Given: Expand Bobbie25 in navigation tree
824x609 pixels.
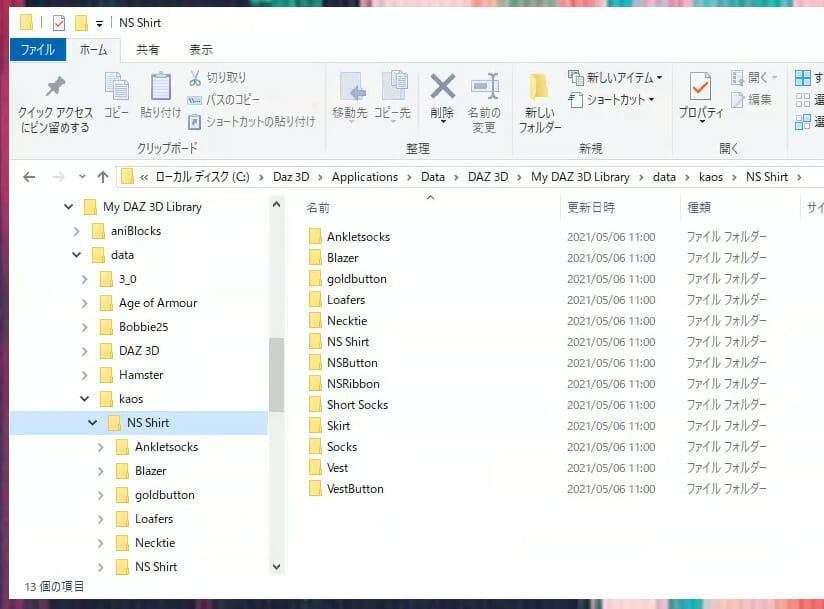Looking at the screenshot, I should coord(85,327).
